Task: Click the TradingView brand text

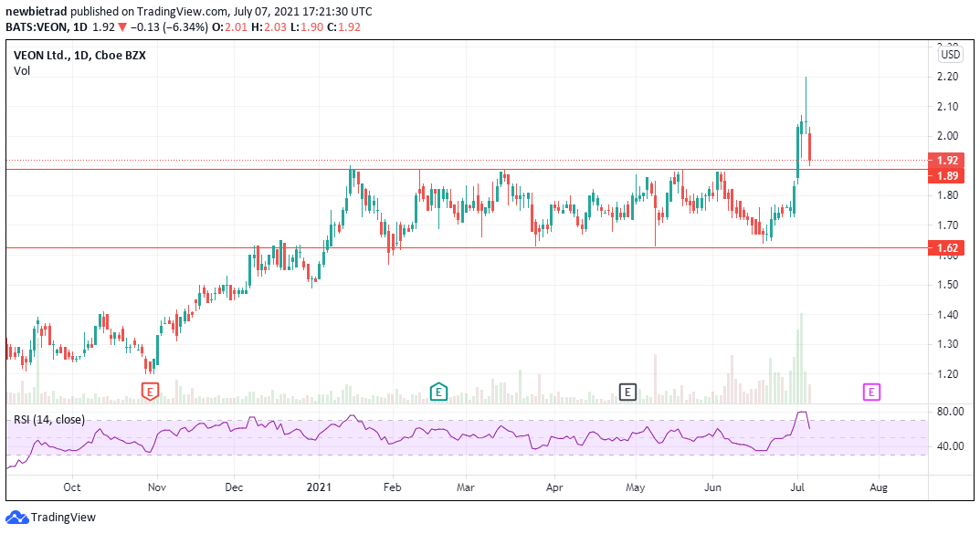Action: tap(63, 518)
